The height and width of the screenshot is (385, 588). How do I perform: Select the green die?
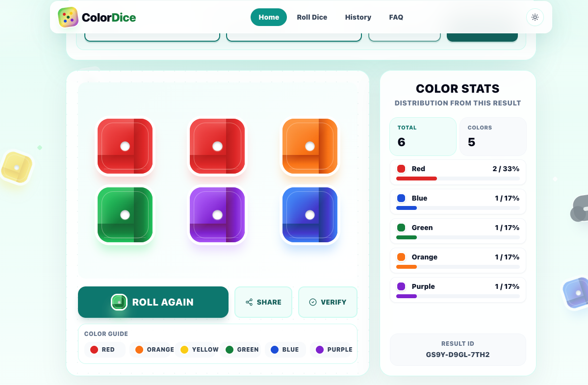(x=125, y=215)
